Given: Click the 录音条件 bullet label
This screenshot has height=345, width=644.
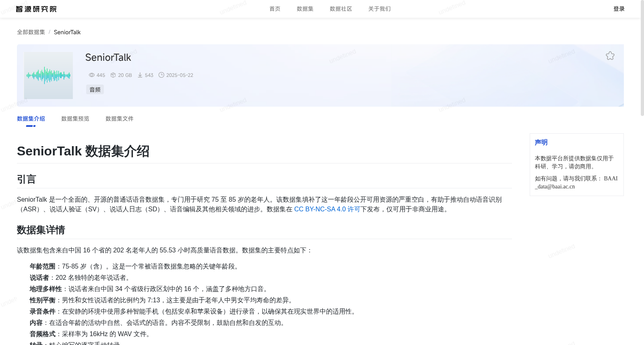Looking at the screenshot, I should pos(43,312).
